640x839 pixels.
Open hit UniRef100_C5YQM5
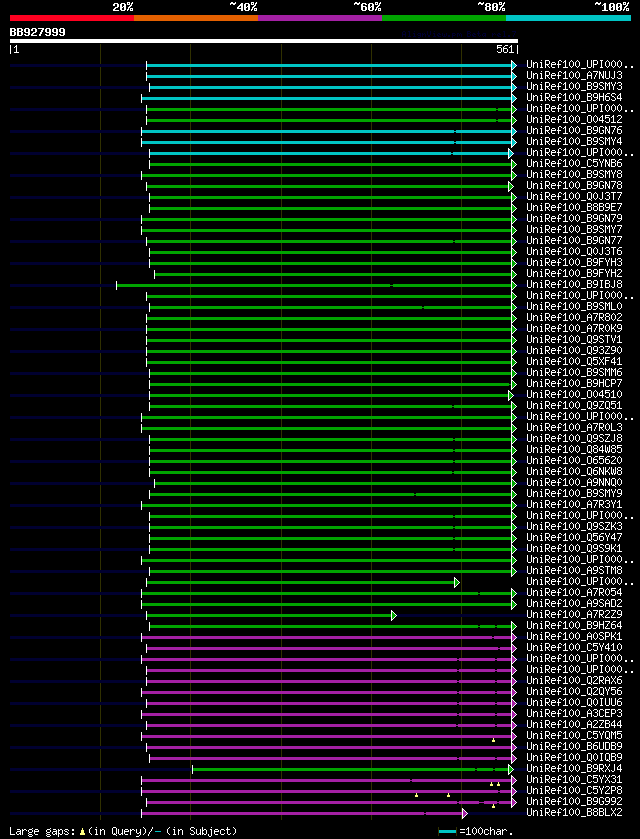coord(574,736)
